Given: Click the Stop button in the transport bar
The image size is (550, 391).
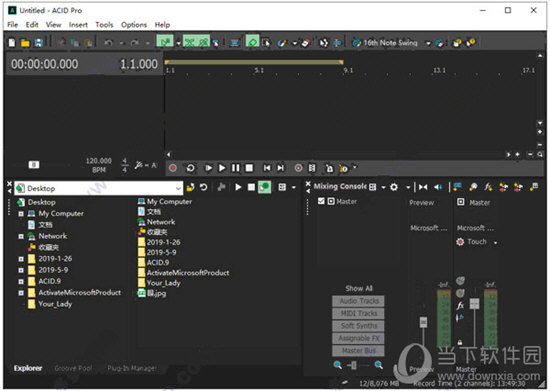Looking at the screenshot, I should [249, 168].
